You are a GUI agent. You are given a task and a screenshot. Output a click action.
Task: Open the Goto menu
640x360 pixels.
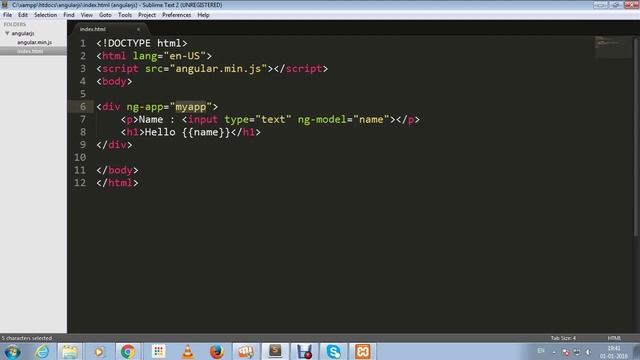pos(105,15)
